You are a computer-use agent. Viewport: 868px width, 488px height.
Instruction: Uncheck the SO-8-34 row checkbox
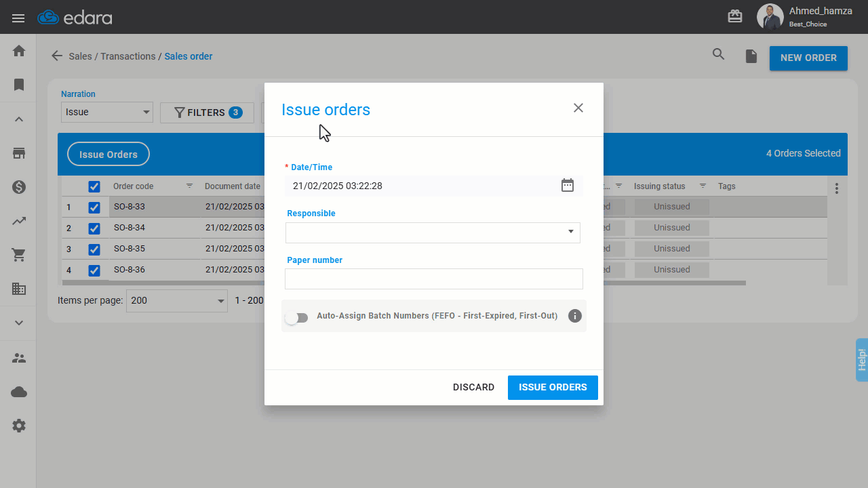[x=94, y=228]
